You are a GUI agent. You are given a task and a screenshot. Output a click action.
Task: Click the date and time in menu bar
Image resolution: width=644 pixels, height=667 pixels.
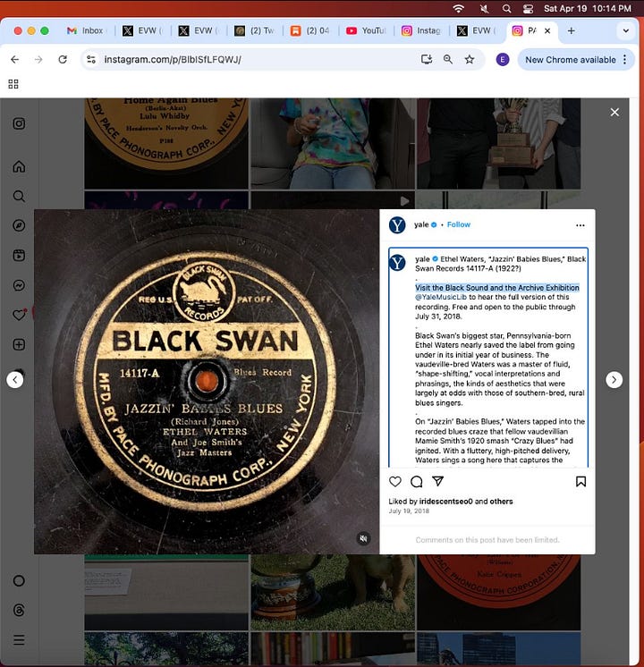[x=588, y=9]
